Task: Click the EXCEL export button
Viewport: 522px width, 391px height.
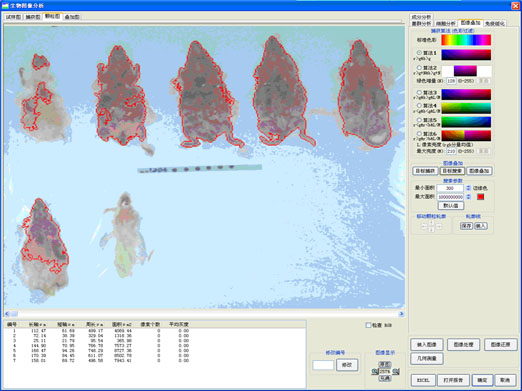Action: pos(423,380)
